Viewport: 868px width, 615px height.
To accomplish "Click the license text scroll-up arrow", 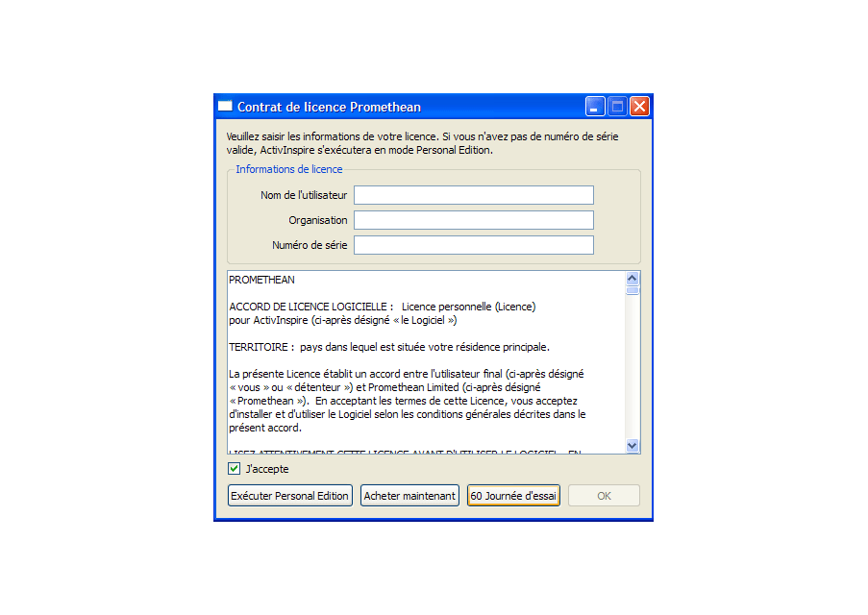I will click(x=632, y=278).
